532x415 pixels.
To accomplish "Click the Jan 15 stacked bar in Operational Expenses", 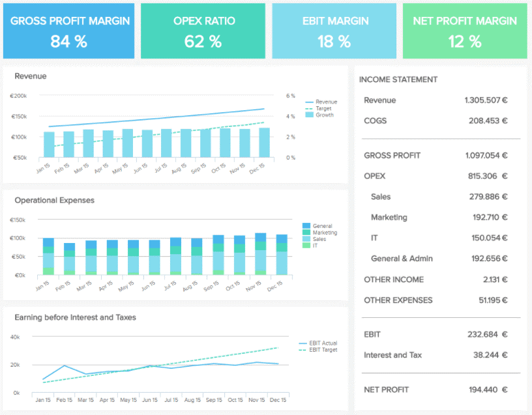I will [x=48, y=256].
